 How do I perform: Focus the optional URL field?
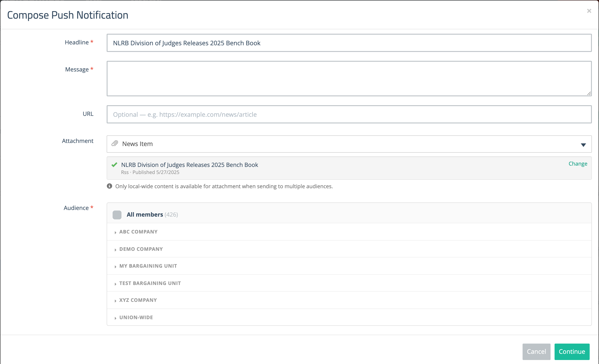tap(349, 114)
